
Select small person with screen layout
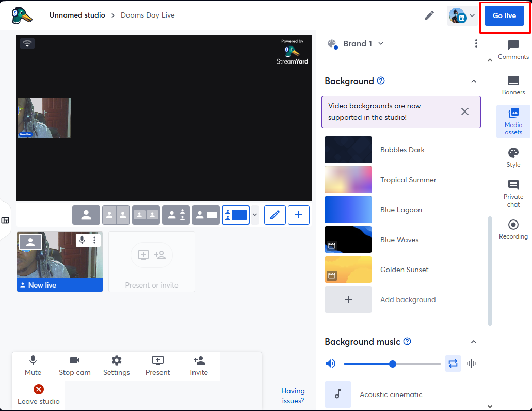(x=205, y=215)
